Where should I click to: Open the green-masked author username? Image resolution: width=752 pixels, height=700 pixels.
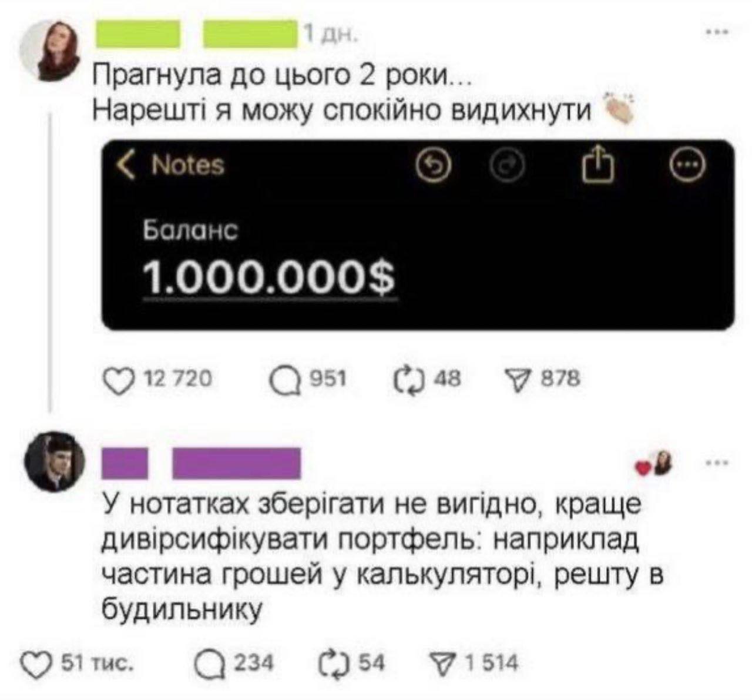click(x=195, y=33)
